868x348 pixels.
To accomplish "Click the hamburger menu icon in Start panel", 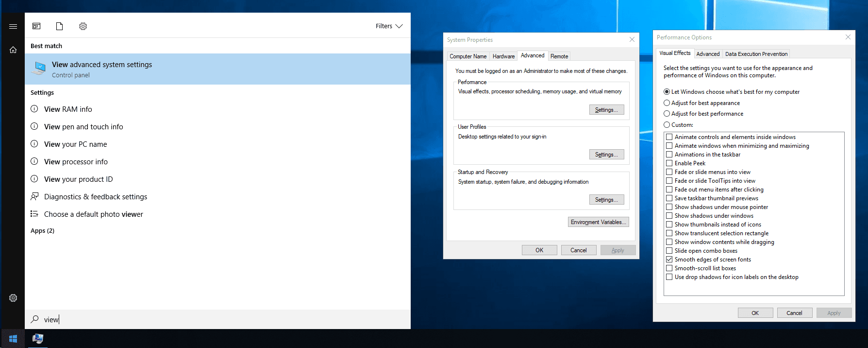I will [13, 26].
